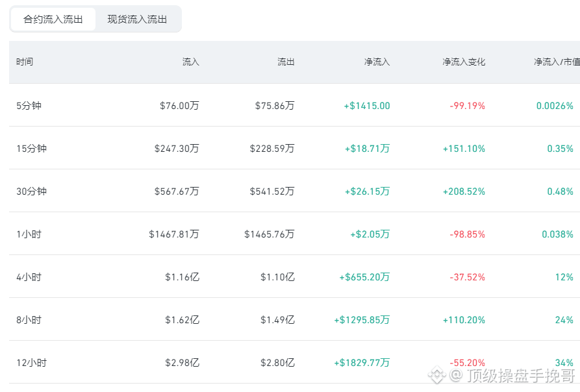The width and height of the screenshot is (580, 392).
Task: Click the +$1415.00 net inflow value
Action: (x=367, y=106)
